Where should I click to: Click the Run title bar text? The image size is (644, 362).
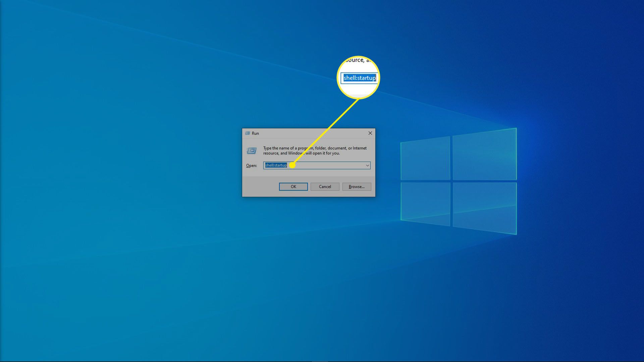click(x=255, y=133)
